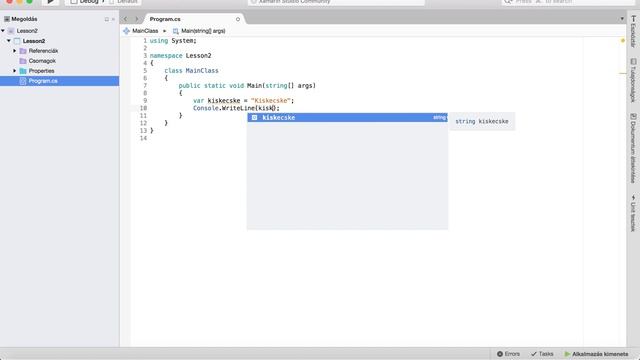Screen dimensions: 640x360
Task: Open the Alkalmazás kimenete output pad
Action: [596, 354]
